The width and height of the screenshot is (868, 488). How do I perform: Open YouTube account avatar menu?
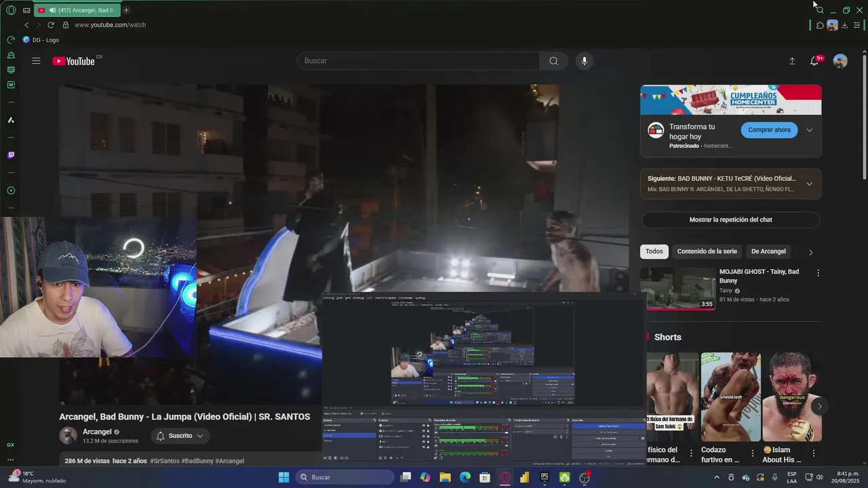840,61
